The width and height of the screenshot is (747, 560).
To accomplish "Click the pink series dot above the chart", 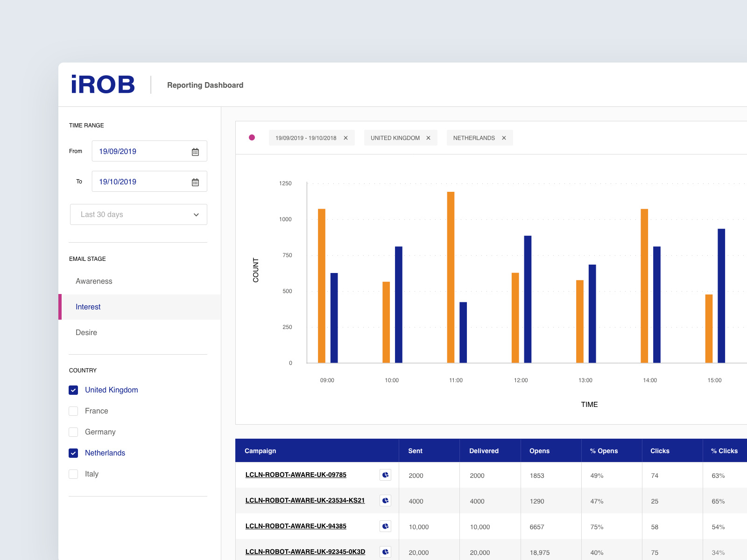I will [252, 138].
